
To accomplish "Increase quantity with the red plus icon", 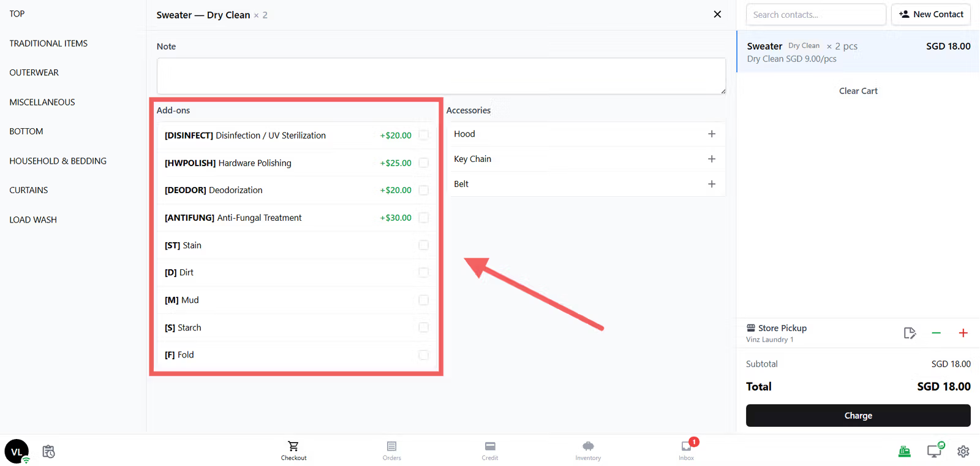I will [963, 333].
